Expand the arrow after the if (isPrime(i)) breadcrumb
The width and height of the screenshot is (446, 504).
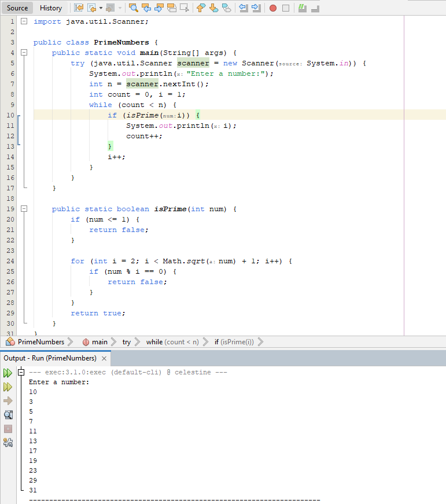[260, 341]
